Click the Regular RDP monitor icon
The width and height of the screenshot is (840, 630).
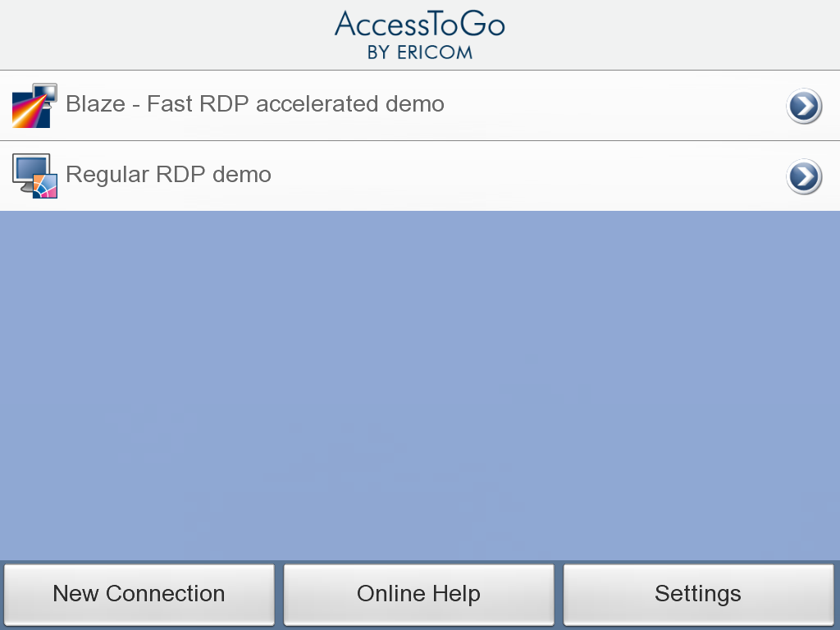coord(34,176)
